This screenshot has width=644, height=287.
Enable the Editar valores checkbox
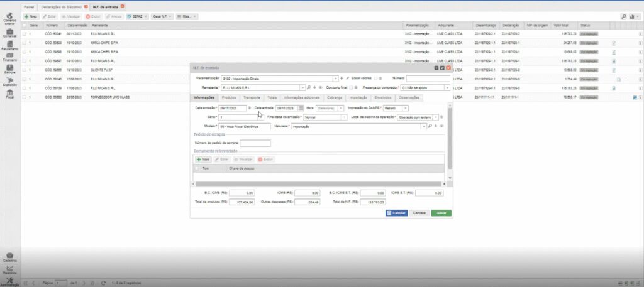click(x=376, y=79)
